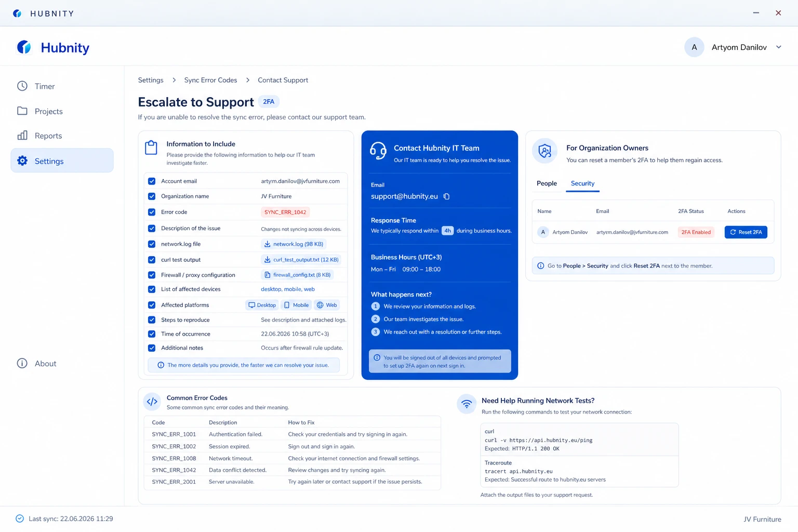Screen dimensions: 798x532
Task: Click the Settings gear icon
Action: point(22,161)
